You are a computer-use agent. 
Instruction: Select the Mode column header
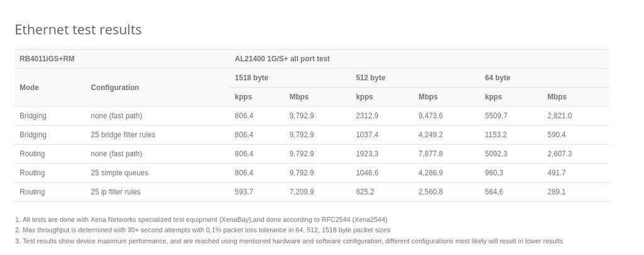(x=29, y=88)
